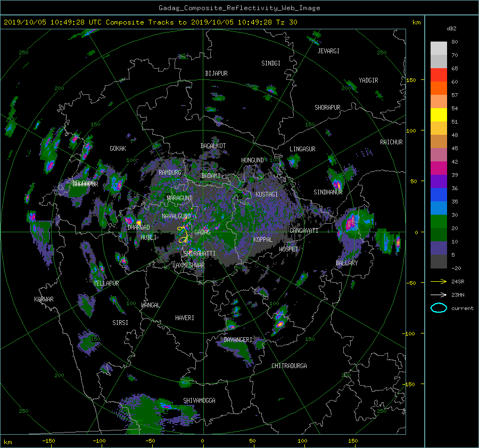Viewport: 479px width, 448px height.
Task: Click the JEVARGI city label
Action: click(328, 51)
